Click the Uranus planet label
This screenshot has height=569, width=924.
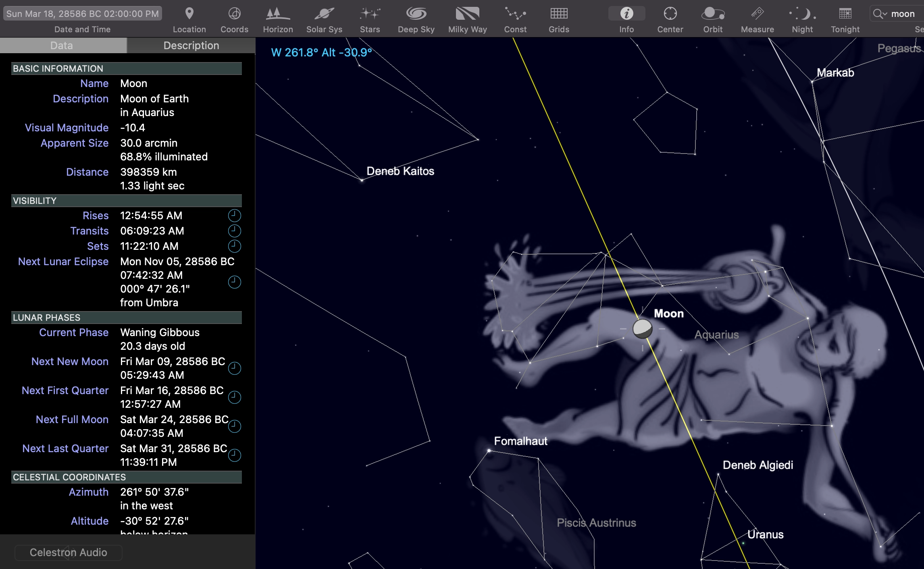point(766,535)
